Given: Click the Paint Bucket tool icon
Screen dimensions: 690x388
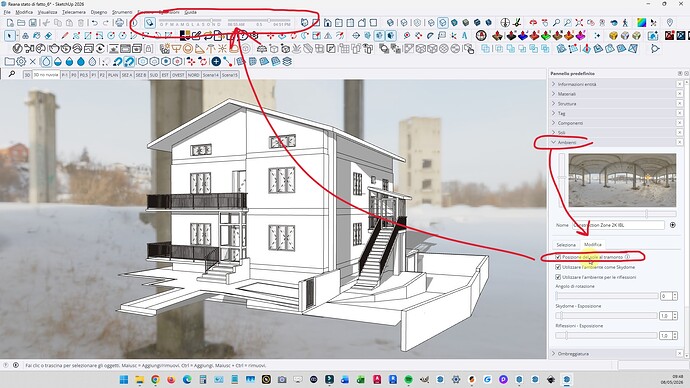Looking at the screenshot, I should [37, 36].
